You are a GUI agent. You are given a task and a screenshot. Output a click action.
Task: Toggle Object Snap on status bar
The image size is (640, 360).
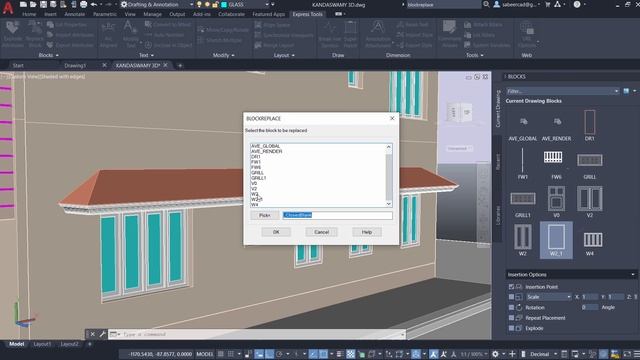tap(323, 354)
